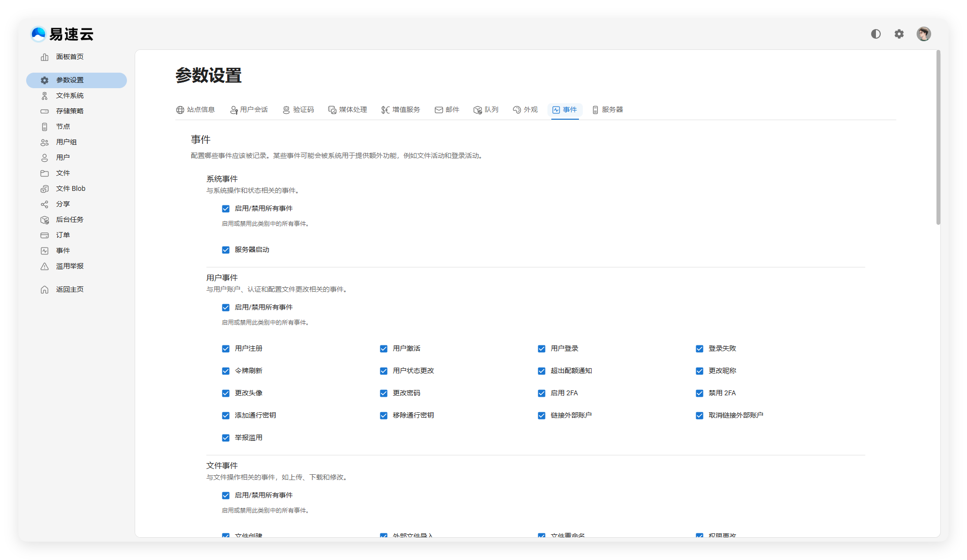967x560 pixels.
Task: Open the 服务器 settings tab
Action: click(608, 110)
